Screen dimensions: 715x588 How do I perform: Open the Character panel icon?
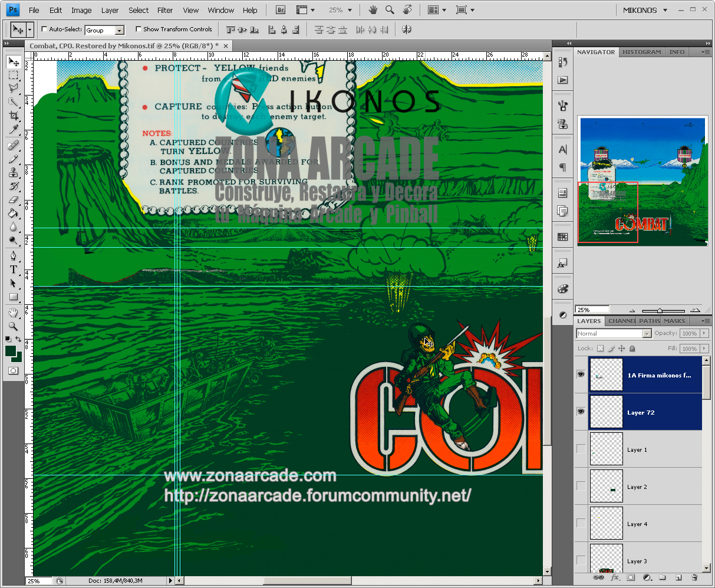[562, 150]
